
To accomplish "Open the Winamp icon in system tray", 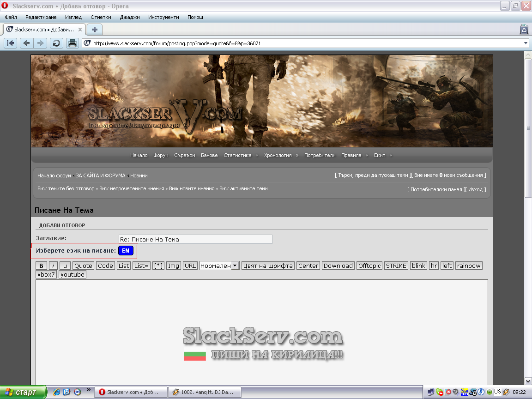I will (506, 392).
